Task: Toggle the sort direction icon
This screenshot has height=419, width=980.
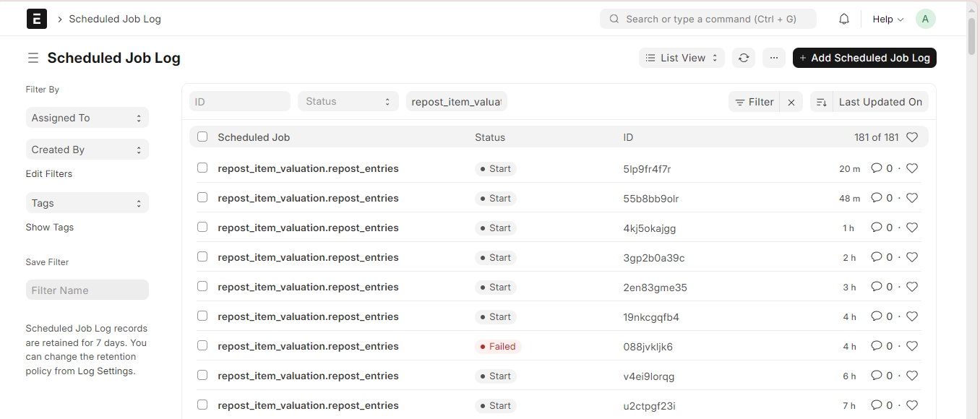Action: pyautogui.click(x=822, y=103)
